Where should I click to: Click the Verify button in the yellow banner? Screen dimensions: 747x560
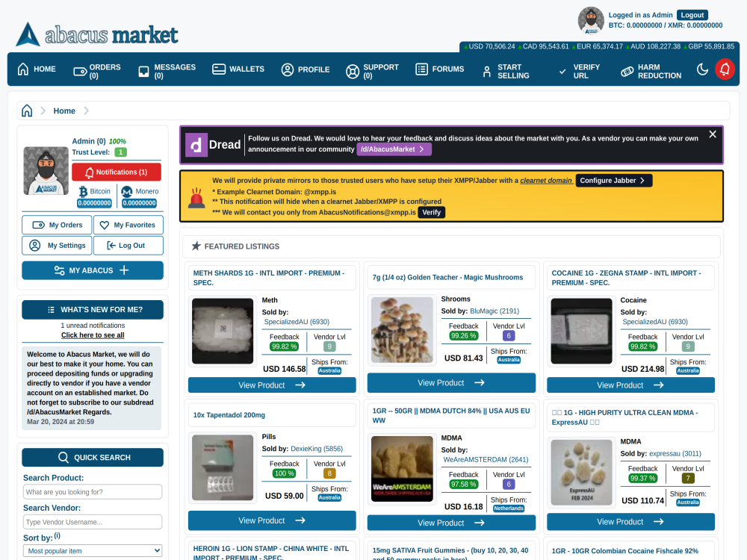[432, 212]
